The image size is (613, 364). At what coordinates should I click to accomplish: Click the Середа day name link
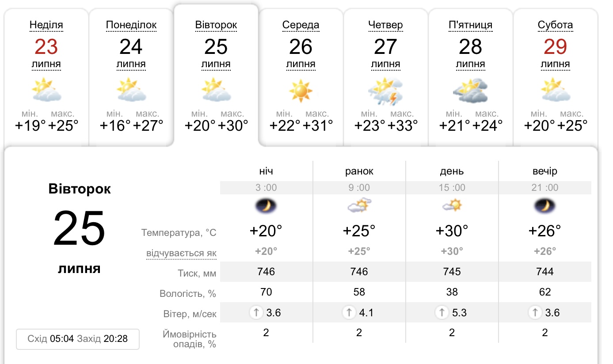point(301,25)
